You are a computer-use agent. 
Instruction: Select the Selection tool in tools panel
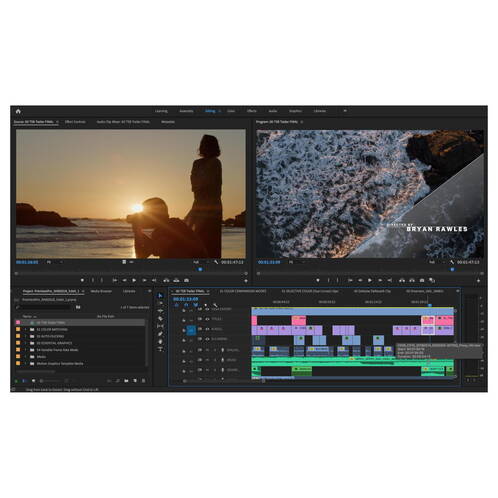point(160,296)
